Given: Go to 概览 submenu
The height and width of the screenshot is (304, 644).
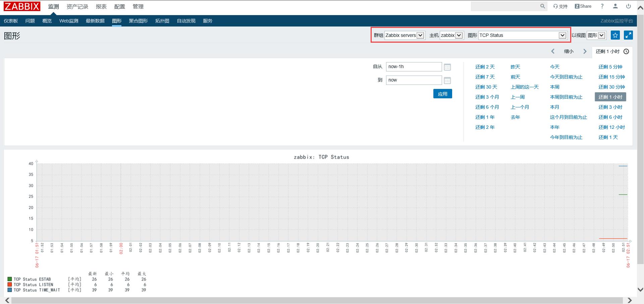Looking at the screenshot, I should (47, 21).
